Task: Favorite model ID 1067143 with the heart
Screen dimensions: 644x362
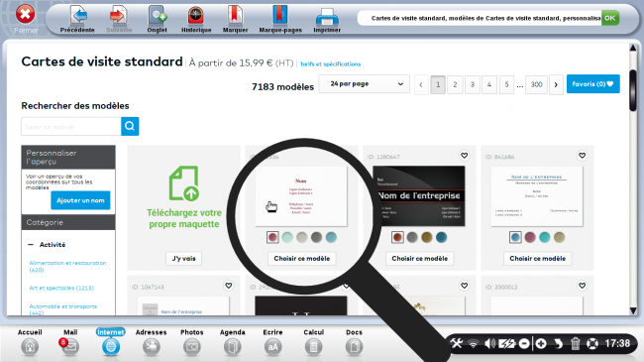Action: pyautogui.click(x=228, y=286)
